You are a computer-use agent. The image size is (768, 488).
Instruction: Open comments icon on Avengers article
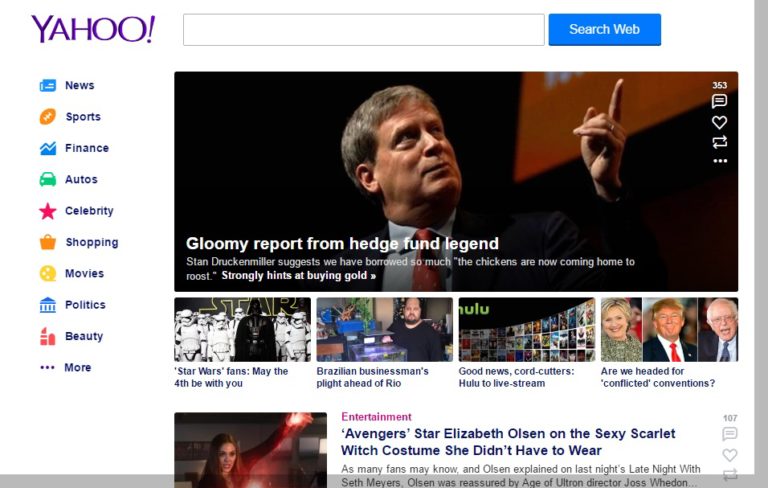click(730, 434)
